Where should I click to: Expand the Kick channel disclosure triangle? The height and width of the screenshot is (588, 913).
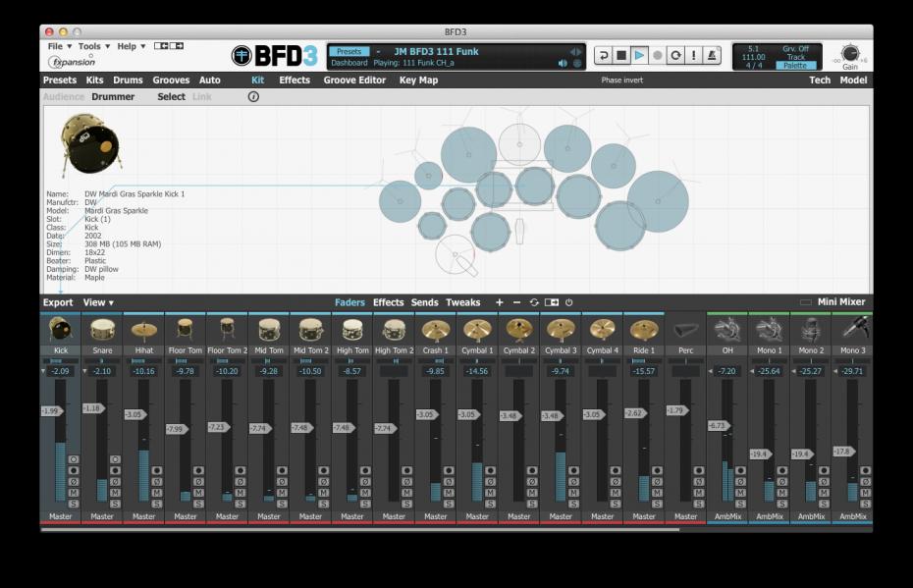(x=43, y=372)
